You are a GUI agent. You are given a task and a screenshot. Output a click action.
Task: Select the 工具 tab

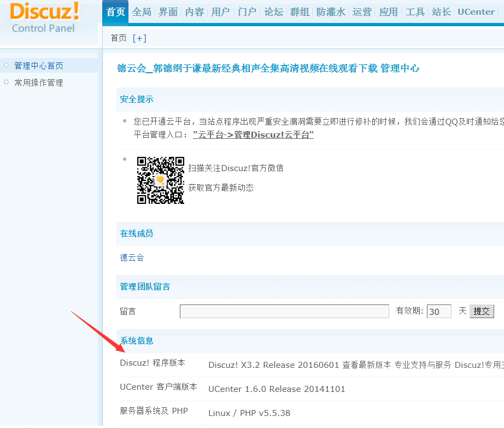tap(415, 12)
